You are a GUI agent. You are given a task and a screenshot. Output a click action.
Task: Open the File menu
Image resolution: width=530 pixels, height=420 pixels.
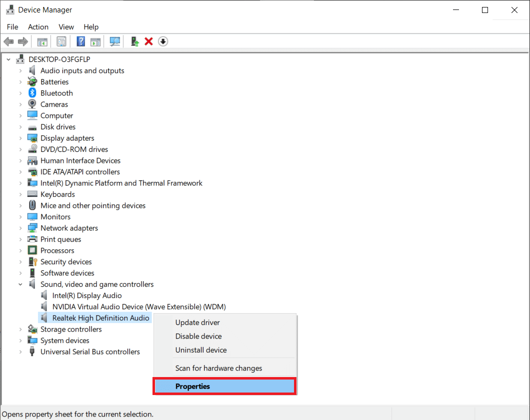12,26
